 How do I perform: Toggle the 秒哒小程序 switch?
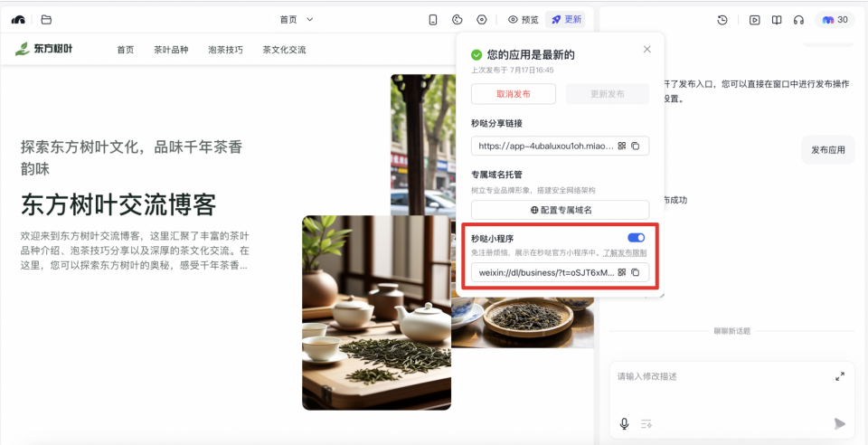pyautogui.click(x=636, y=238)
